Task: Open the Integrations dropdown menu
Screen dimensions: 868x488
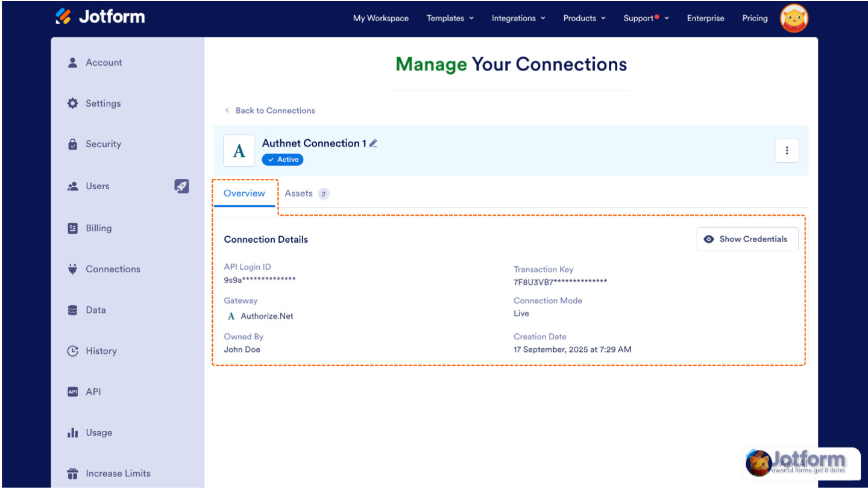Action: tap(518, 18)
